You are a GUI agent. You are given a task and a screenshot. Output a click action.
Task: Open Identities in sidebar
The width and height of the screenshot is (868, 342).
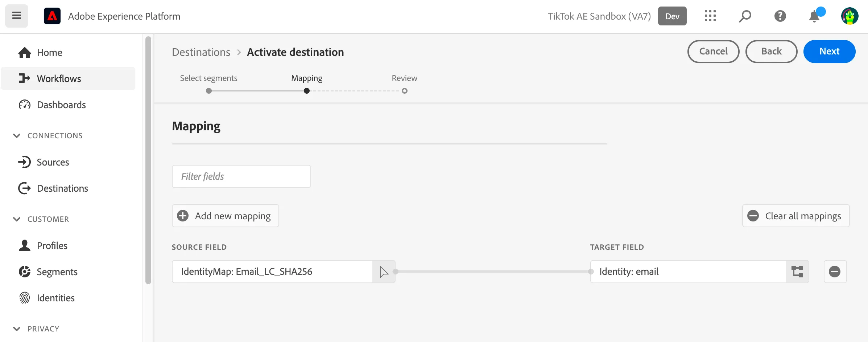[x=68, y=298]
